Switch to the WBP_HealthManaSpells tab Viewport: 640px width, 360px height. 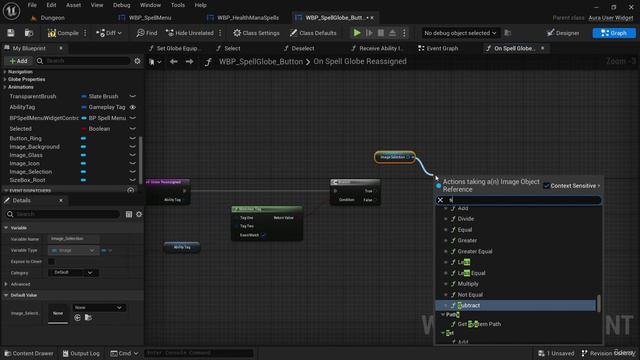click(248, 18)
